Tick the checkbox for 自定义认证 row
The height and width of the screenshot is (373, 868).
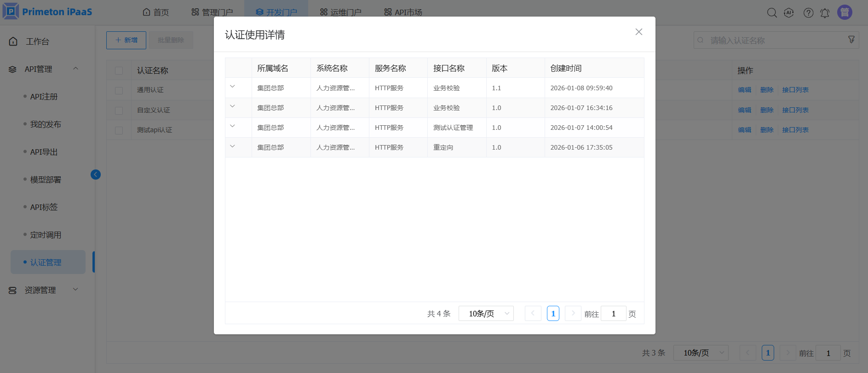(x=119, y=111)
